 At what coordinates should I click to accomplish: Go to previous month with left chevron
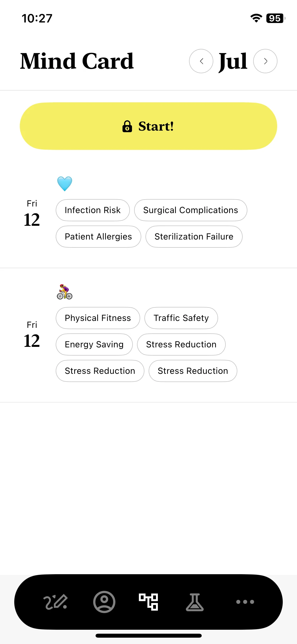[201, 61]
